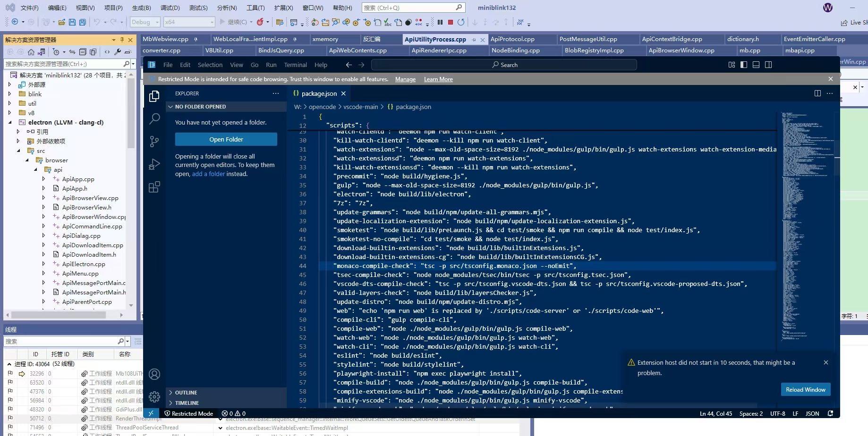
Task: Click Restricted Mode in the status bar
Action: 188,413
